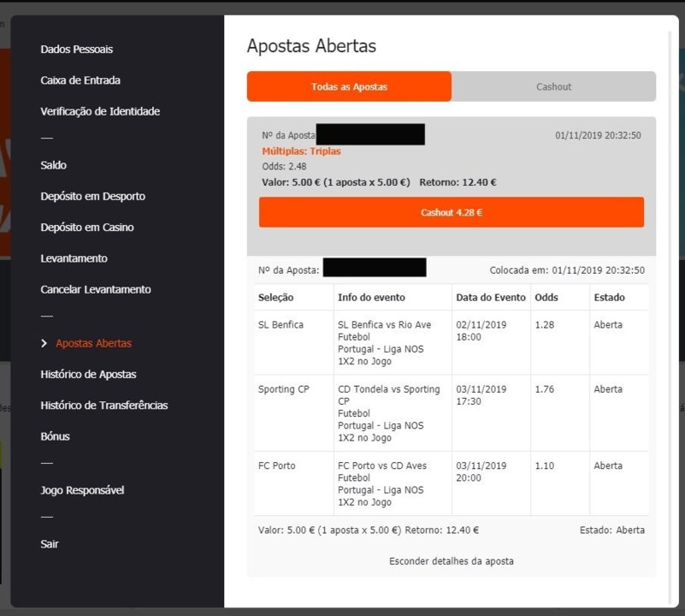Viewport: 685px width, 616px height.
Task: Open Caixa de Entrada
Action: click(80, 80)
